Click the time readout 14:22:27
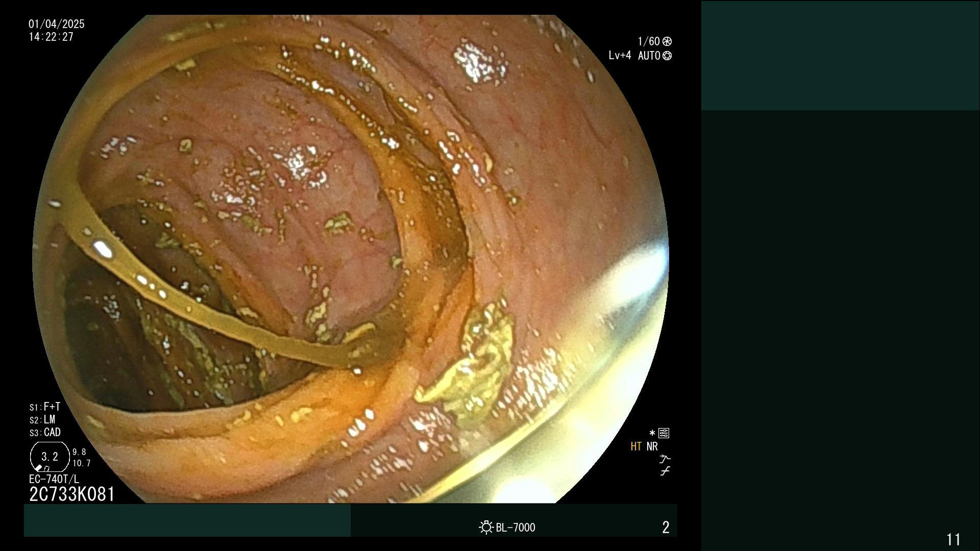This screenshot has width=980, height=551. 51,37
